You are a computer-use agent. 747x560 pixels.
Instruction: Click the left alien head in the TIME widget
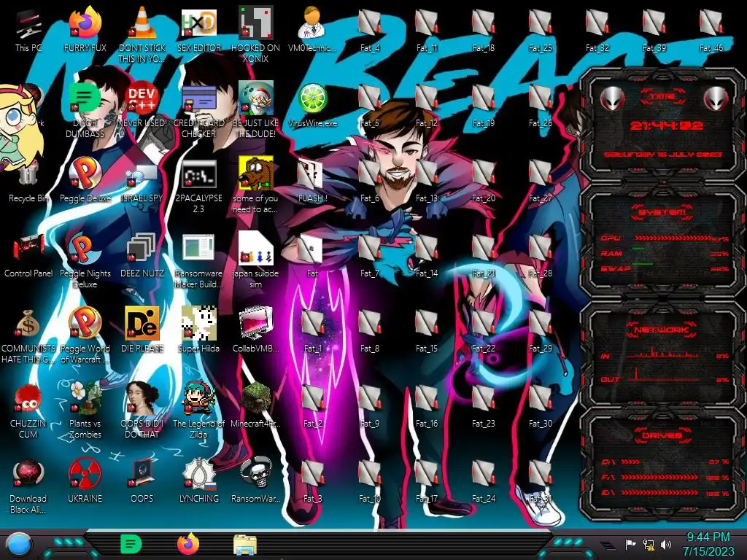click(613, 99)
